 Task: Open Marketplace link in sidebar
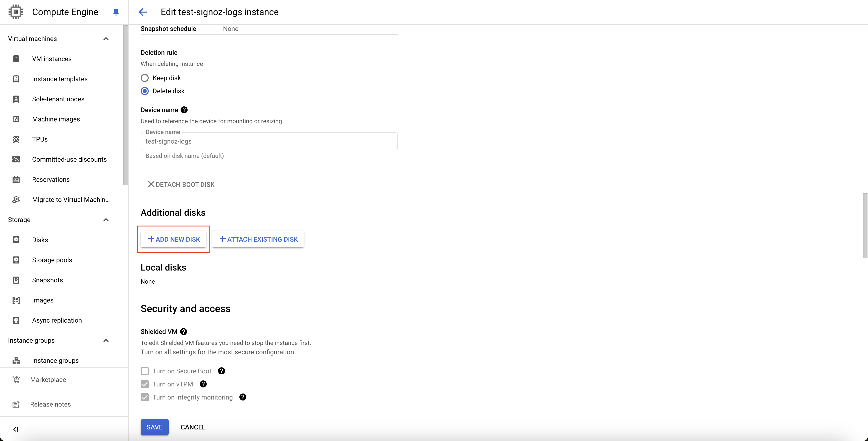48,380
